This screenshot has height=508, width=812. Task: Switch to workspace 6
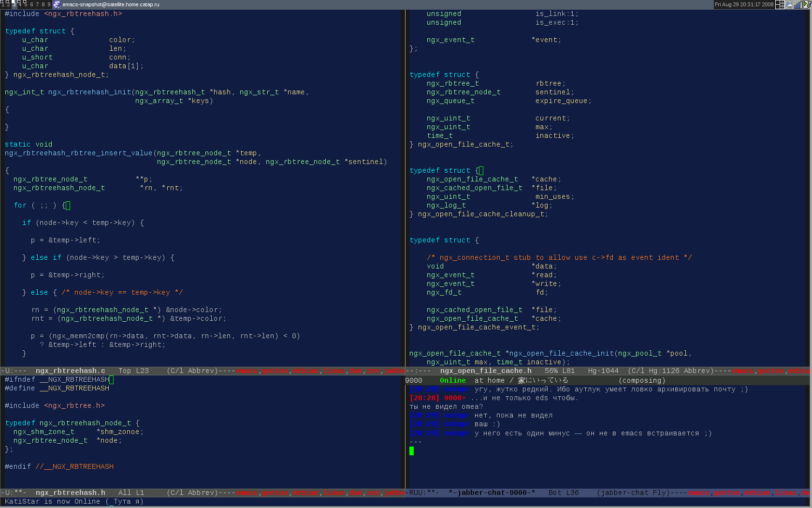click(31, 4)
